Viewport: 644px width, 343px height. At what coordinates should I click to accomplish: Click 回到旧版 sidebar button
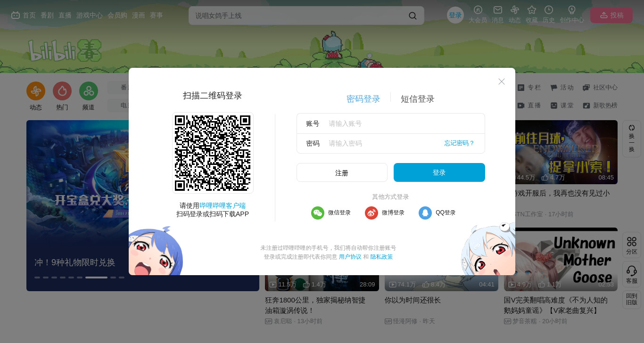coord(632,299)
